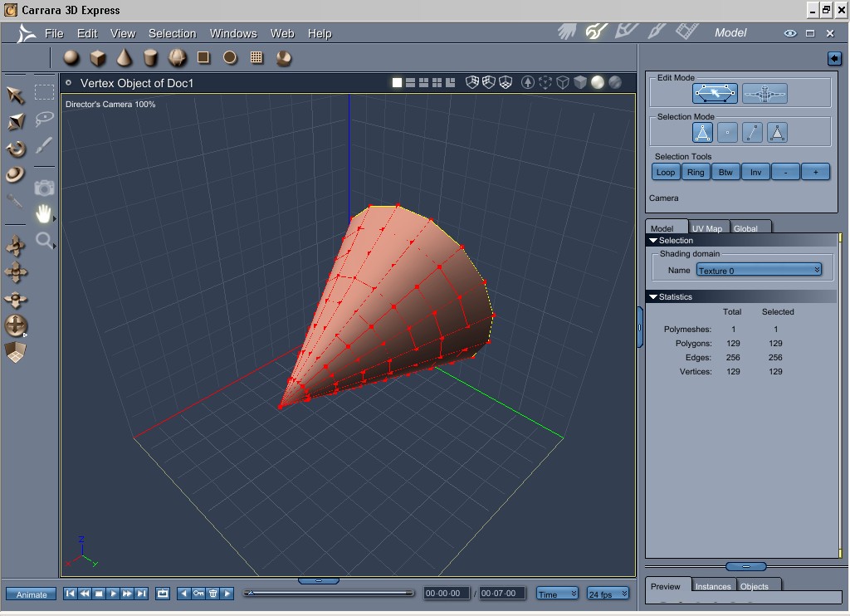Switch to the UV Map tab

pos(706,228)
